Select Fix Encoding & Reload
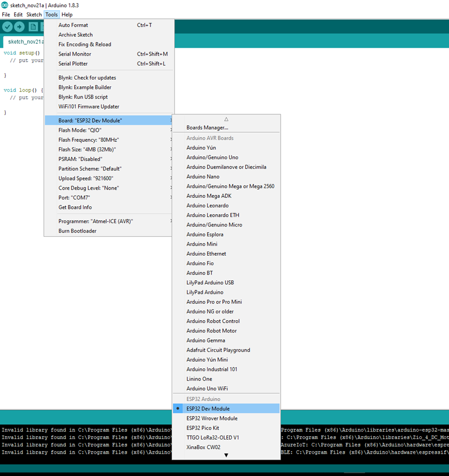Screen dimensions: 449x476 pos(109,44)
